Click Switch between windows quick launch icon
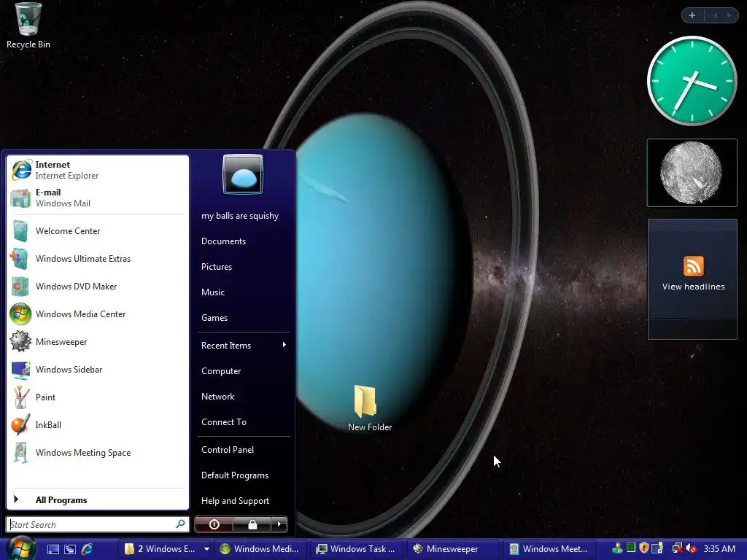Viewport: 747px width, 560px height. click(70, 549)
